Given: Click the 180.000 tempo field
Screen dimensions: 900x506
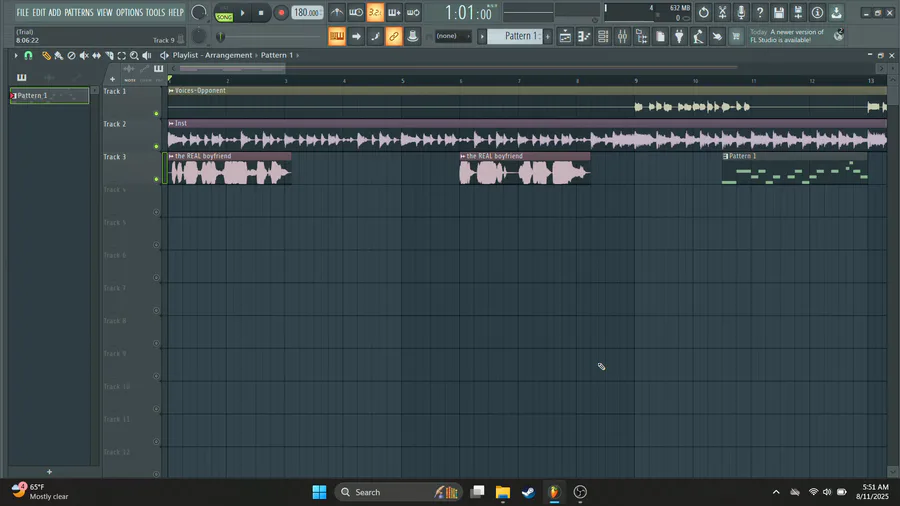Looking at the screenshot, I should (x=308, y=13).
